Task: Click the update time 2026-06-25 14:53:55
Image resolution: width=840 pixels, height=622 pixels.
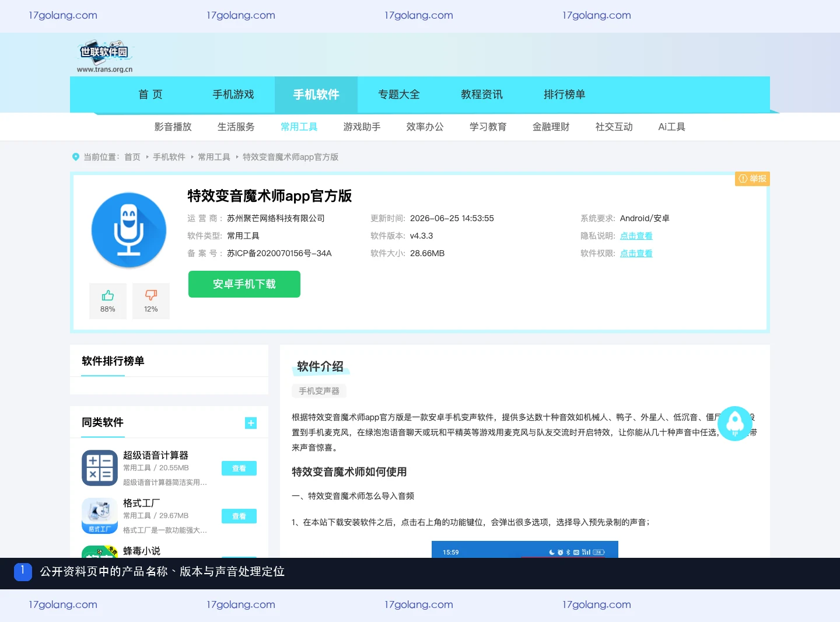Action: point(452,218)
